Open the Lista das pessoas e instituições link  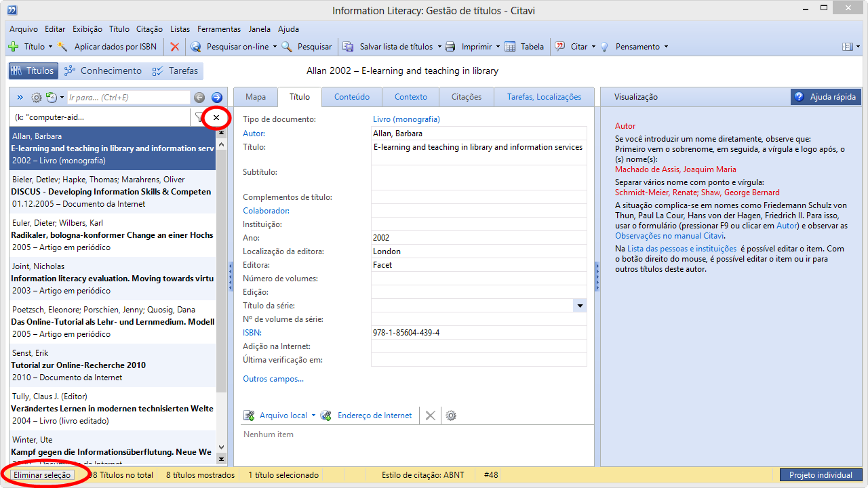682,249
